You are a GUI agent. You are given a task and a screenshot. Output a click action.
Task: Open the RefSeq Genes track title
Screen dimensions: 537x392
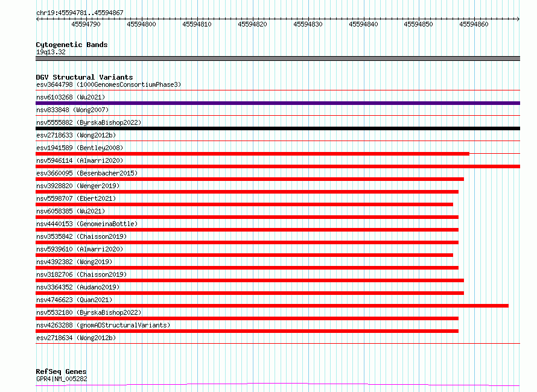tap(62, 371)
